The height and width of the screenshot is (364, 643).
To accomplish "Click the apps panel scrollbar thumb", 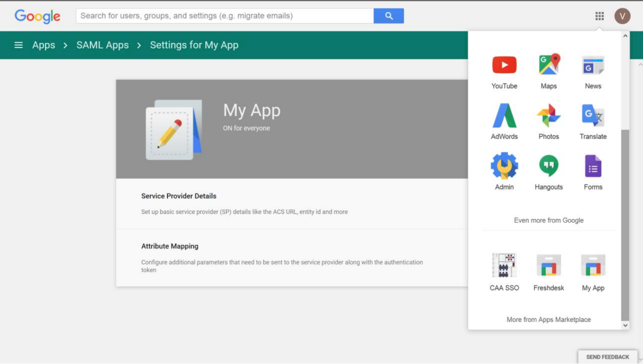I will (x=625, y=225).
